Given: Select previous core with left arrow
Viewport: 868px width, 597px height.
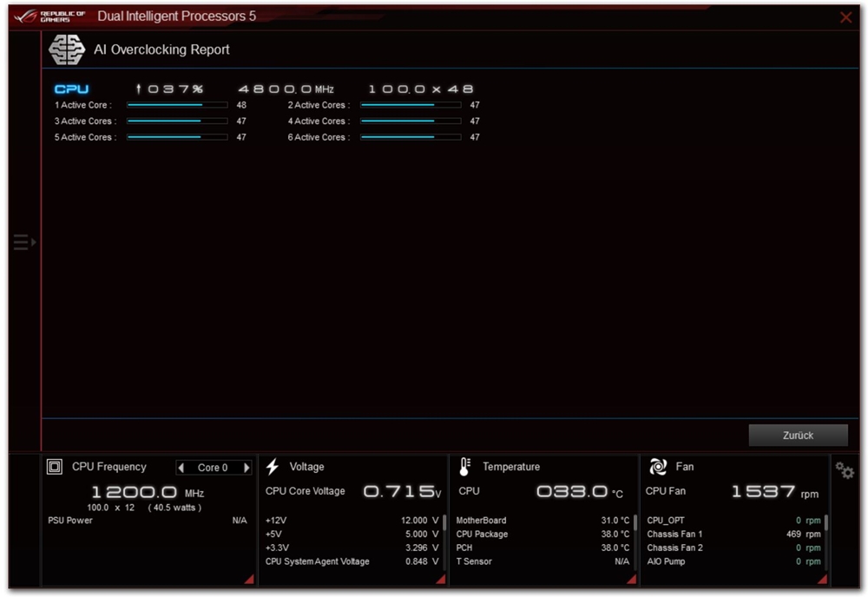Looking at the screenshot, I should 181,468.
